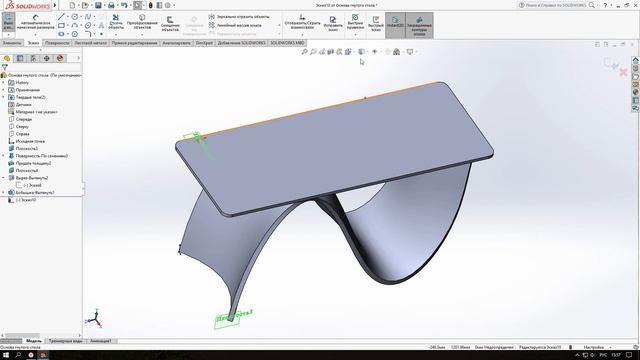Select the sketch Text tool
The image size is (640, 360).
101,25
